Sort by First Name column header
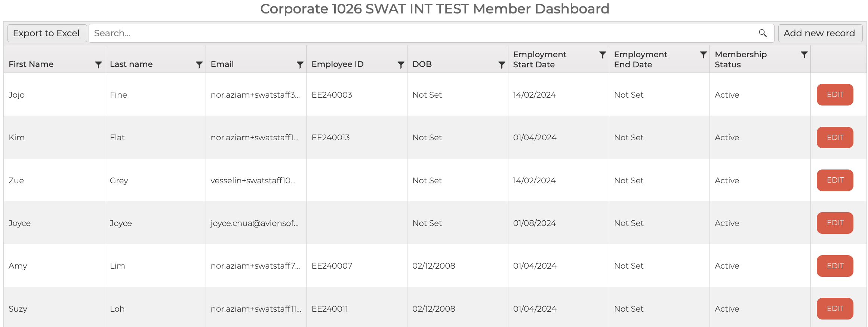Screen dimensions: 868x327 tap(31, 64)
